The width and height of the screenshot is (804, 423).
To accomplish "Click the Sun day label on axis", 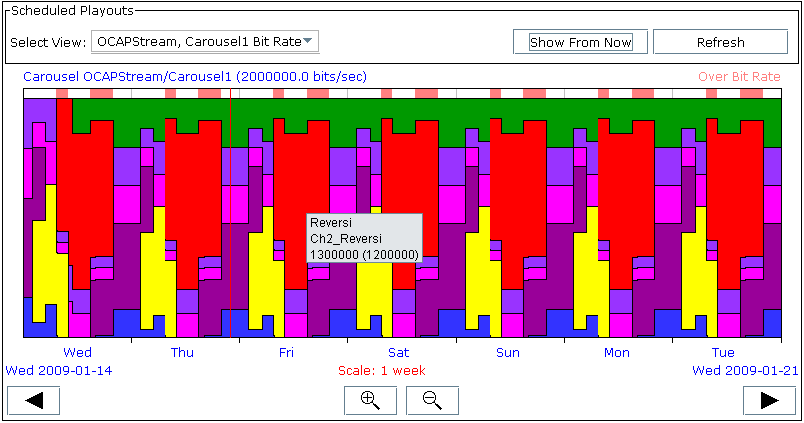I will click(508, 352).
